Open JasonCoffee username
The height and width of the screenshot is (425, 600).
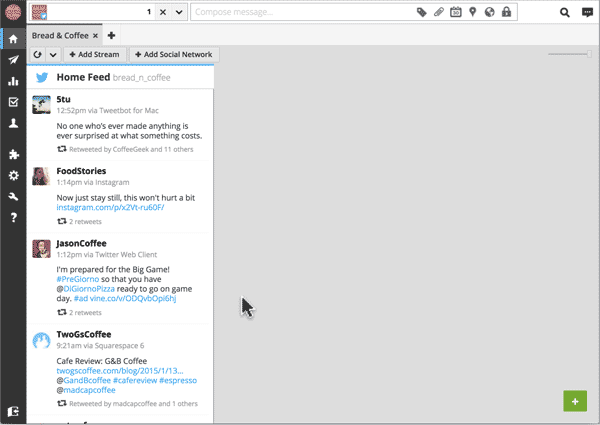click(x=82, y=243)
